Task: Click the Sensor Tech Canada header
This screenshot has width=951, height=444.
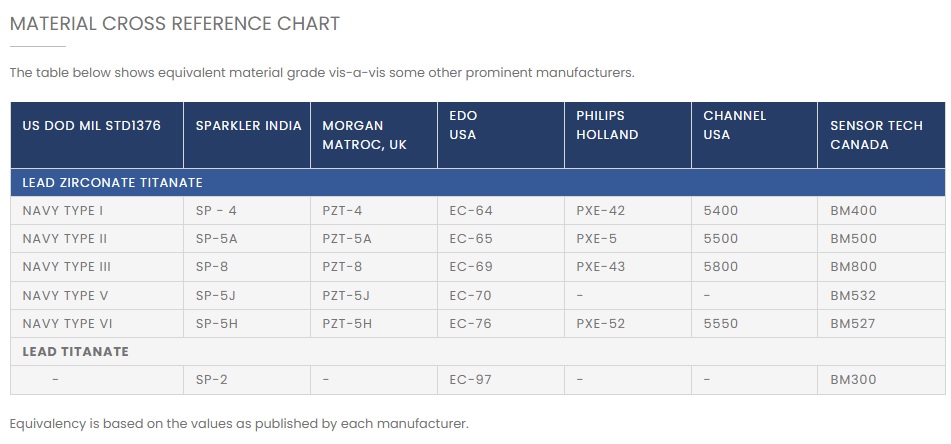Action: click(x=859, y=135)
